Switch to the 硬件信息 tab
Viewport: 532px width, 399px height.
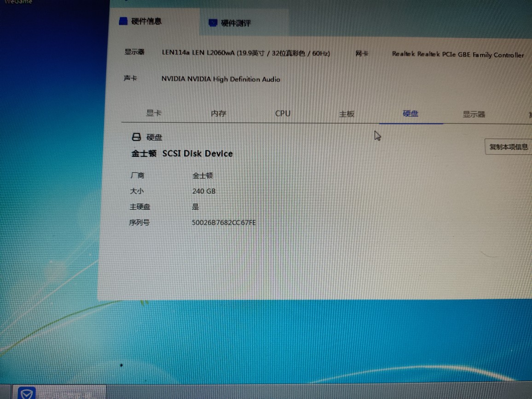point(146,21)
